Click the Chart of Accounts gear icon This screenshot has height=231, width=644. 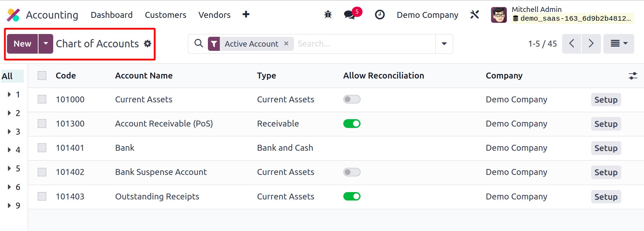148,43
